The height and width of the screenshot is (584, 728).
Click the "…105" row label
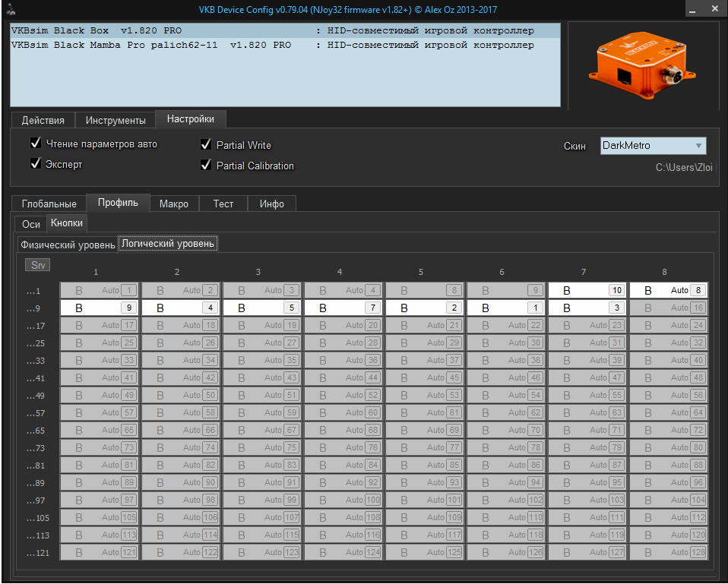[37, 518]
